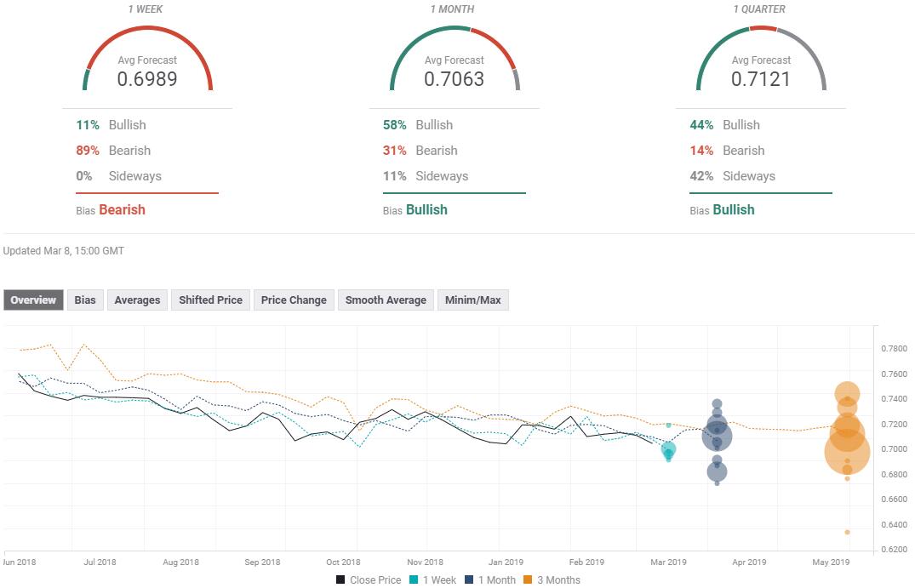Click the 89% Bearish row
Viewport: 915px width, 588px height.
113,151
